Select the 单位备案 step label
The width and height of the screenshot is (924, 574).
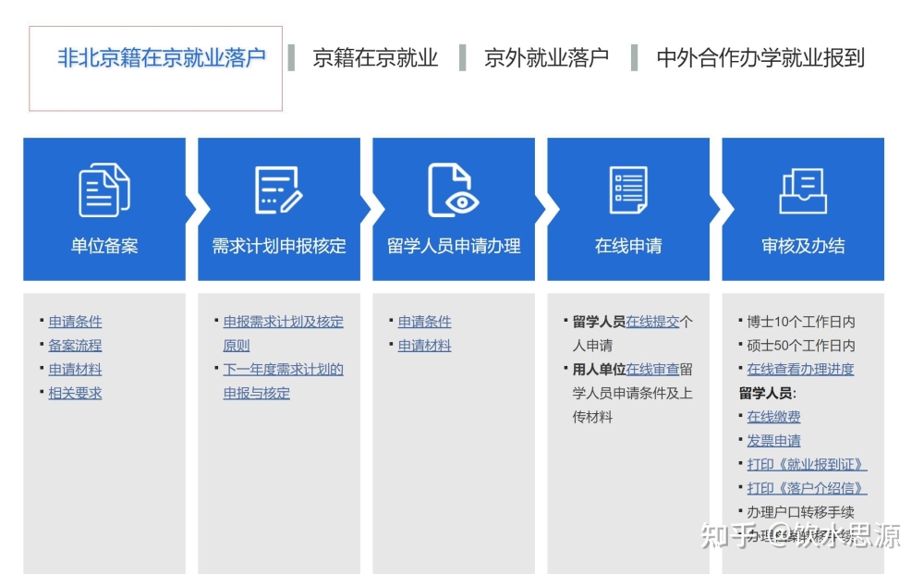[104, 246]
